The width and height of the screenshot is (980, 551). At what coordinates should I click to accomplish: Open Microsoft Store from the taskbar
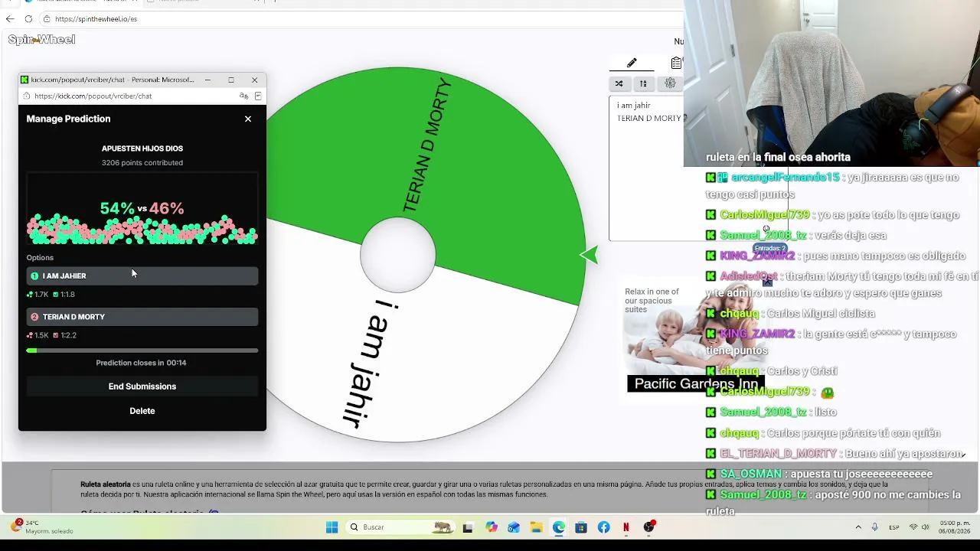[x=581, y=527]
